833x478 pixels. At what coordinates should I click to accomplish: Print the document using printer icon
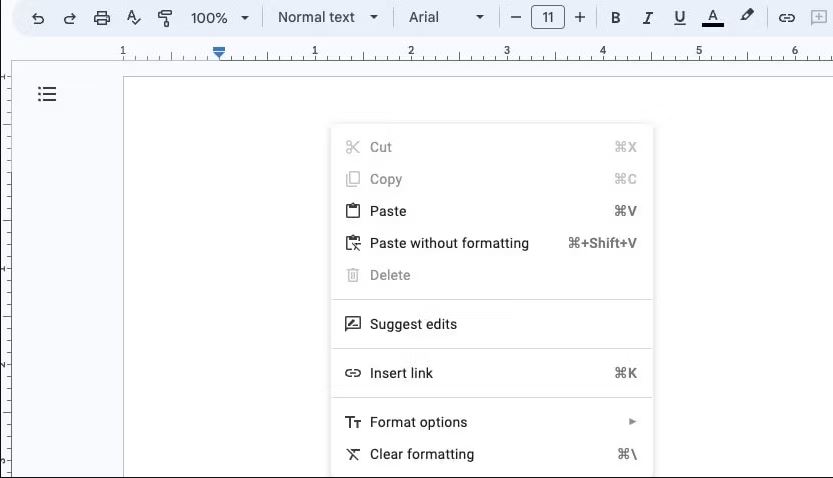101,18
